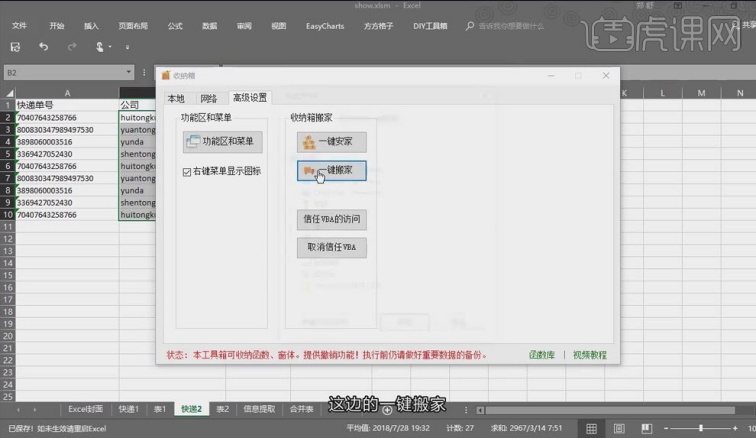The image size is (756, 438).
Task: Click cell with 快递单号 header
Action: 68,105
